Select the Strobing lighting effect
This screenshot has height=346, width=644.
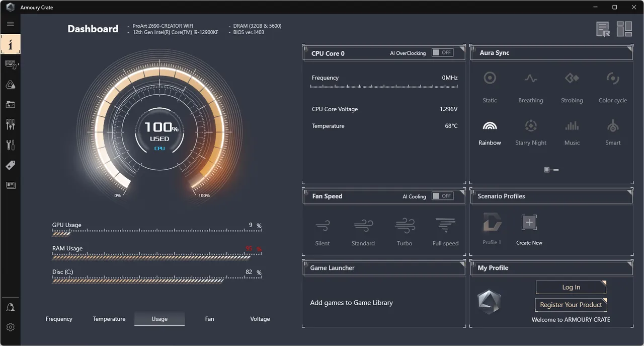(x=572, y=86)
